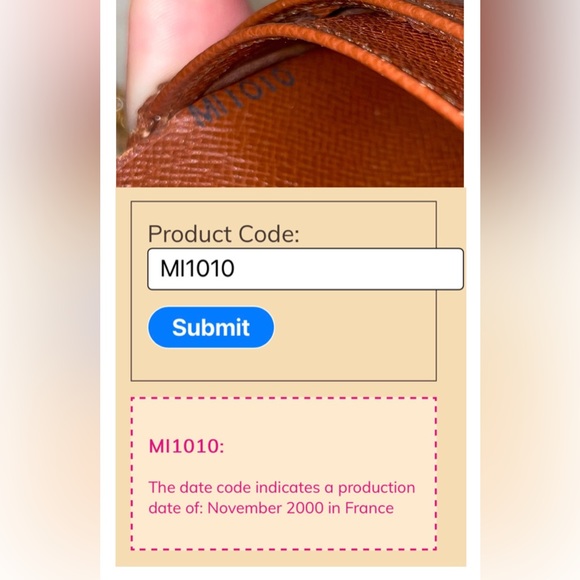Click the production date result sentence
580x580 pixels.
(281, 498)
